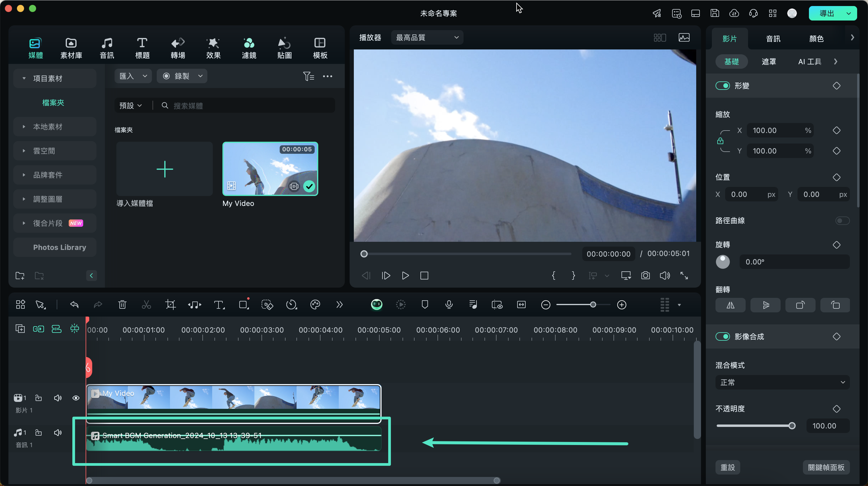Click the delete trash icon in timeline toolbar
The width and height of the screenshot is (868, 486).
122,305
